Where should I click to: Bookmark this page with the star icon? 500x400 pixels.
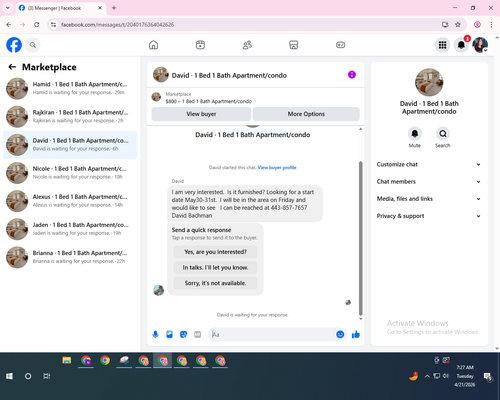coord(458,25)
